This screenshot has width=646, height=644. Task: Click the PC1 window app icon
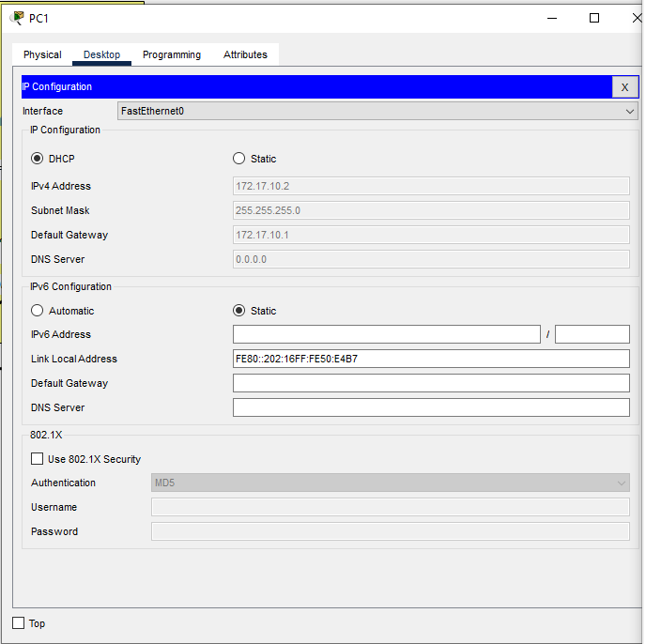[x=17, y=18]
